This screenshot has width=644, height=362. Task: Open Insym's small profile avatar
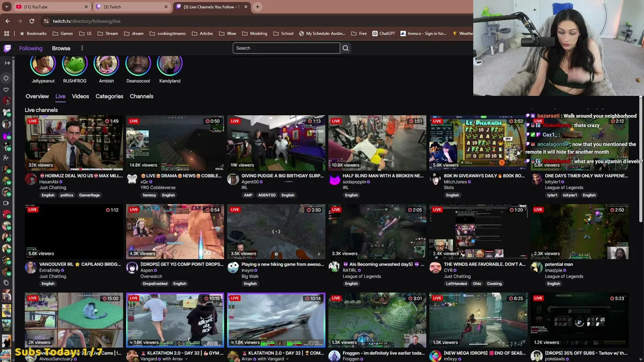point(233,268)
